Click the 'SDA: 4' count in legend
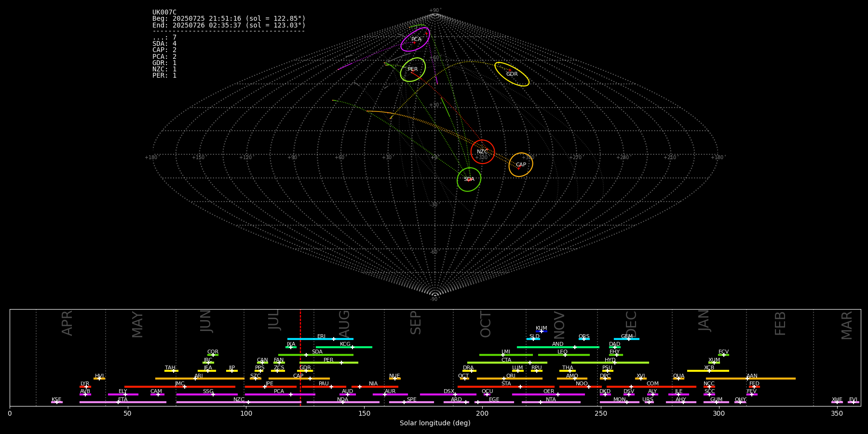Viewport: 868px width, 434px height. coord(164,44)
